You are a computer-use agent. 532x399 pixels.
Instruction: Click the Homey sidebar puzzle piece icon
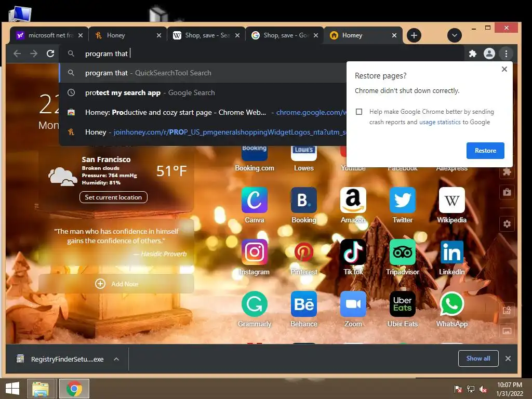click(x=507, y=171)
